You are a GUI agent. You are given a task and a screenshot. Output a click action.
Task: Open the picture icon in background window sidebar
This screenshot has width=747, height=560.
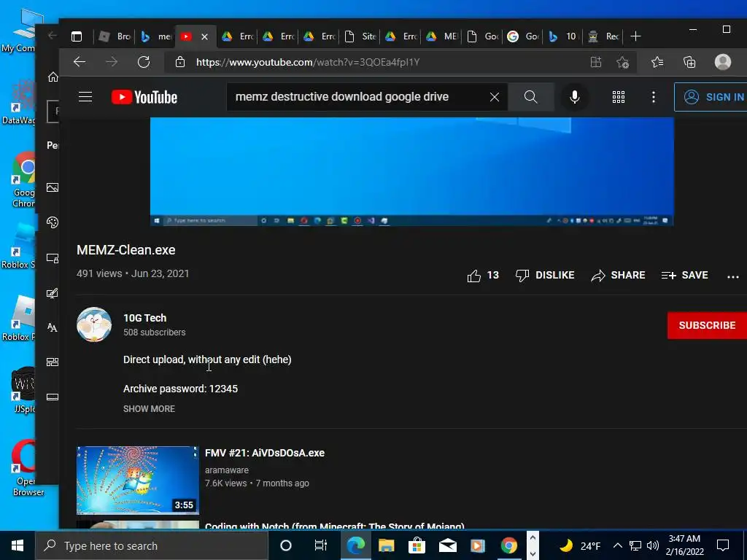click(53, 187)
